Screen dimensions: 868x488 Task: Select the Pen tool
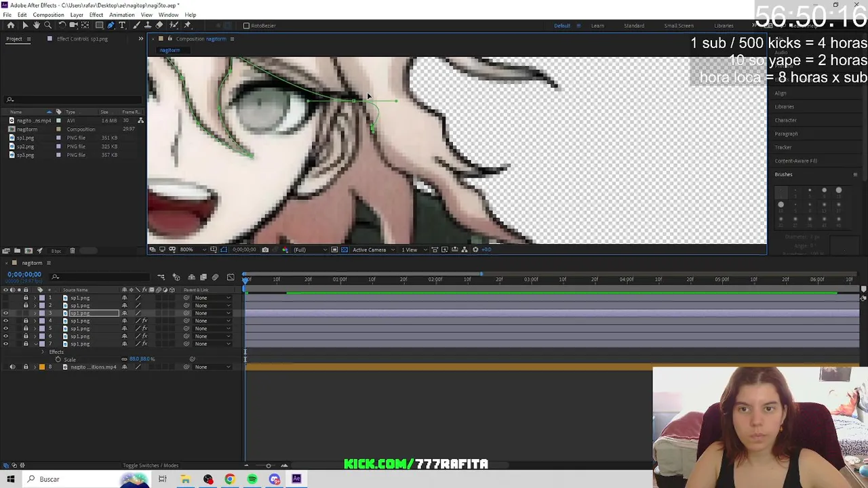pos(111,25)
